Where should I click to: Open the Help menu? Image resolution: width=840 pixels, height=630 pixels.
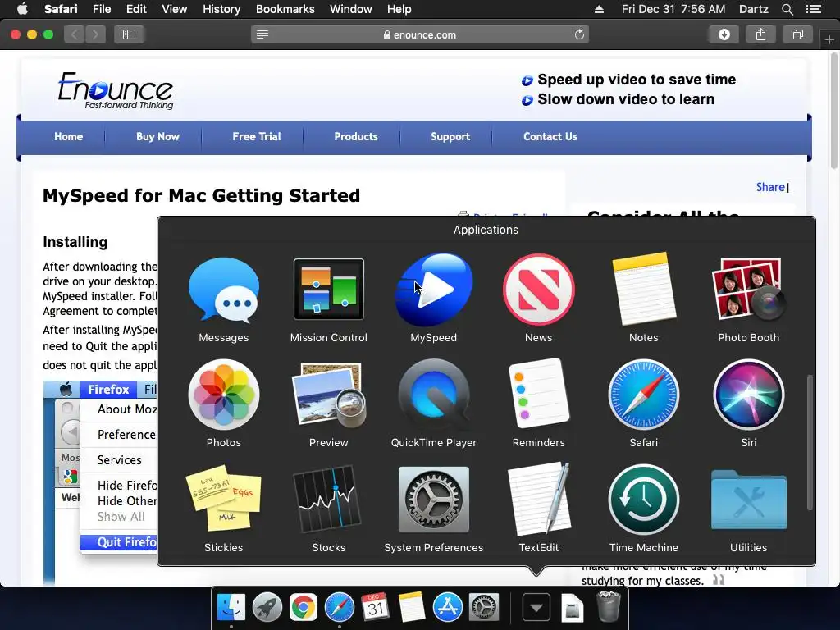click(x=399, y=9)
